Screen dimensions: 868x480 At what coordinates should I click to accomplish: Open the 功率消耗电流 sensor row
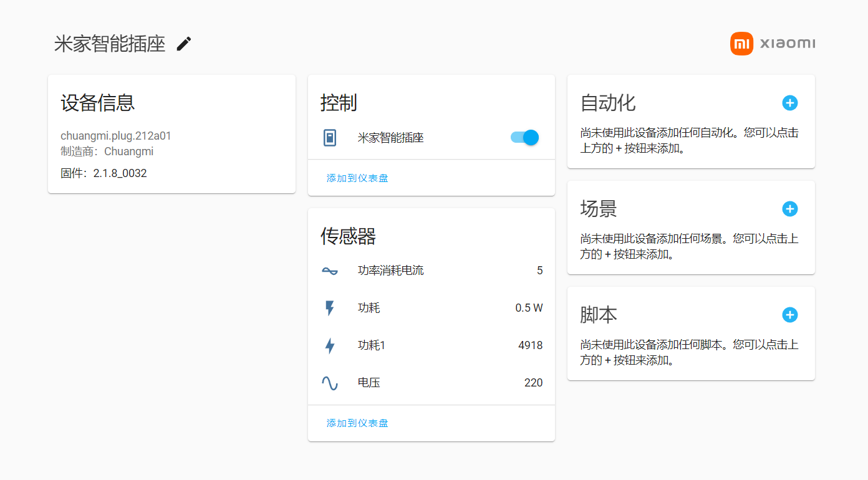(x=432, y=271)
